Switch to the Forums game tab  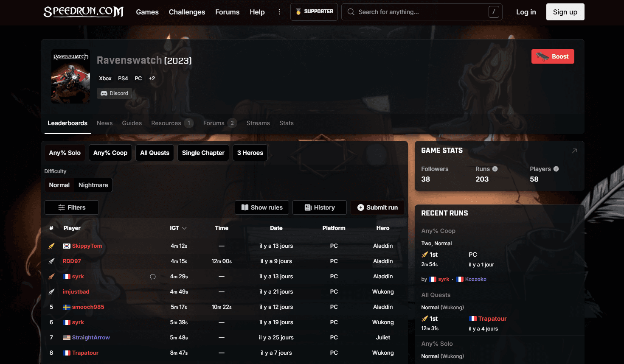coord(220,123)
